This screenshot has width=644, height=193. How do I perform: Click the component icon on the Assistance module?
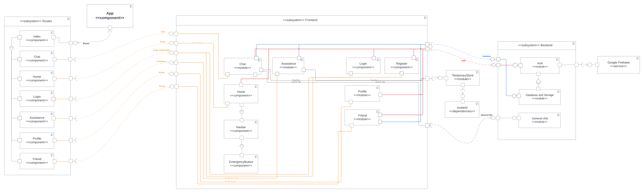click(302, 60)
